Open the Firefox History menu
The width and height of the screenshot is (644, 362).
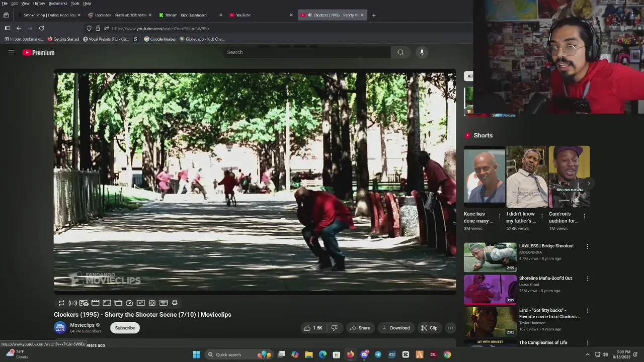[39, 4]
